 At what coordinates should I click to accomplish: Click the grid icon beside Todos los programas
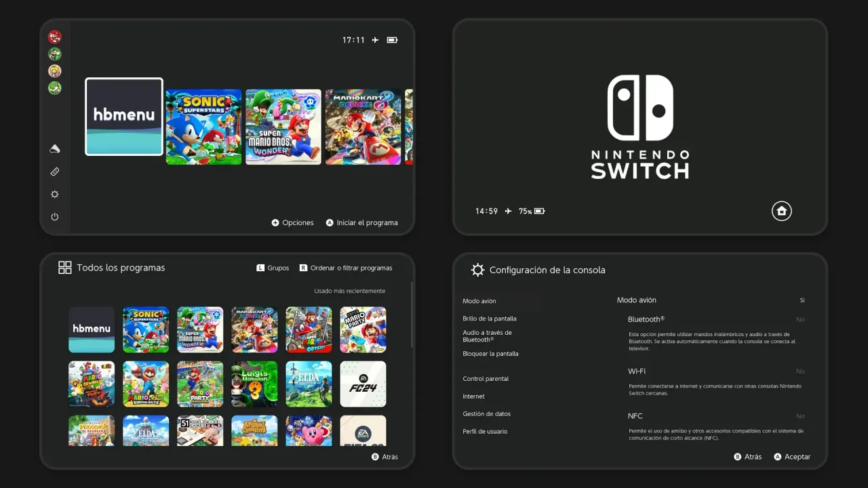(x=65, y=268)
